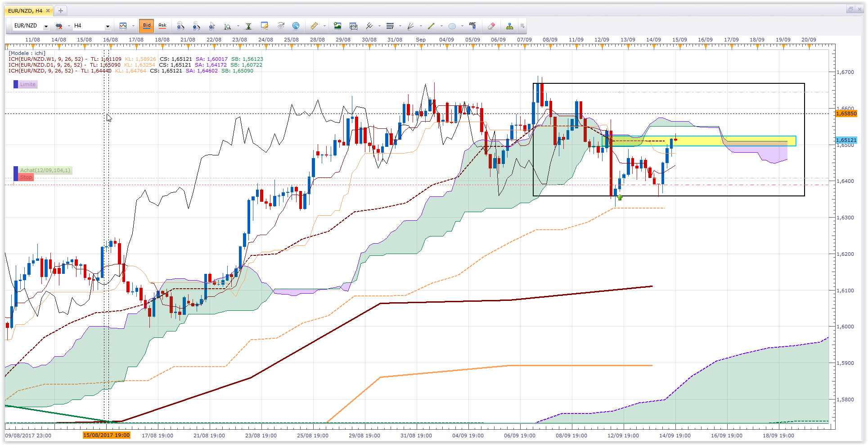Add a new chart tab

pyautogui.click(x=60, y=10)
